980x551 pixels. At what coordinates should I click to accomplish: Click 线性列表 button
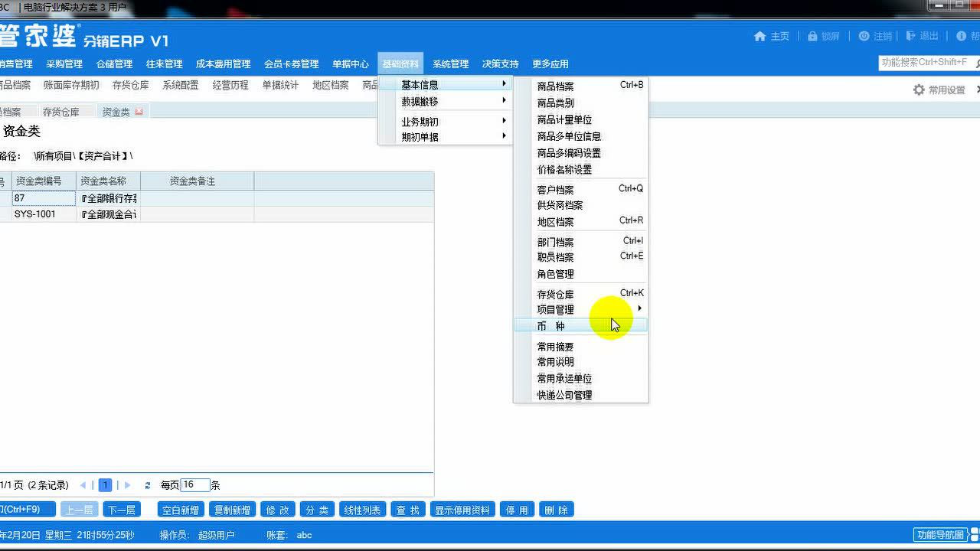click(x=361, y=510)
